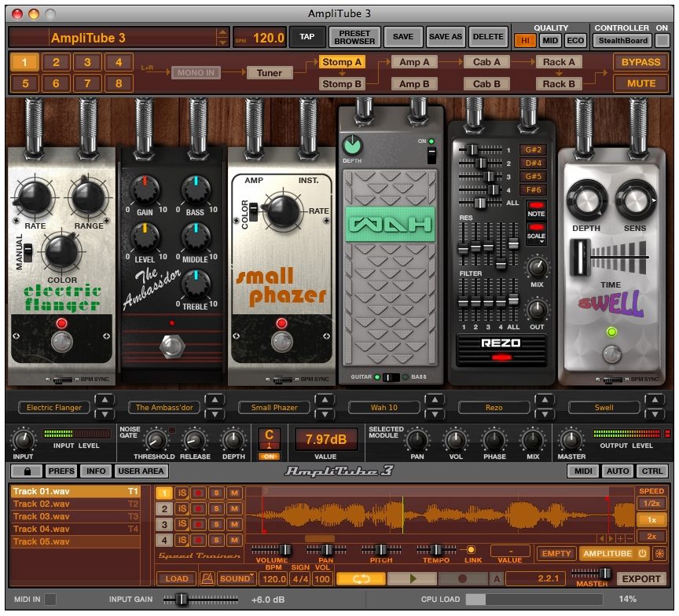Solo track 2 with its S button
This screenshot has width=679, height=616.
tap(217, 508)
